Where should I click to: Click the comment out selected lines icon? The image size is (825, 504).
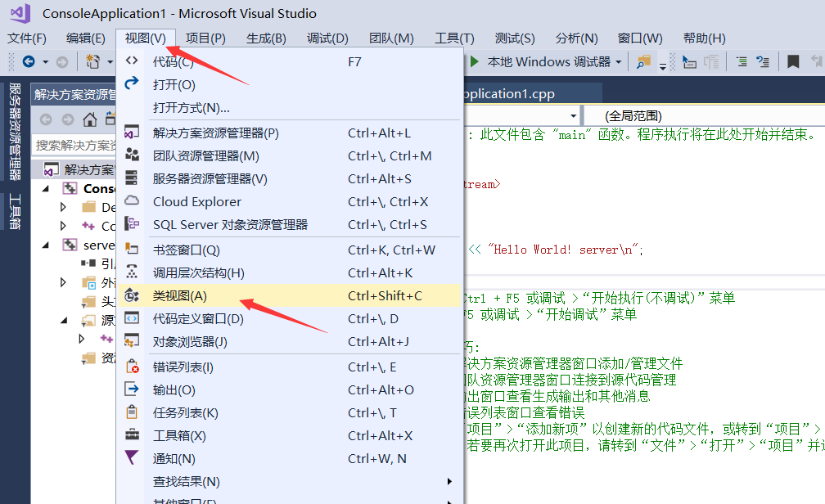(x=742, y=62)
